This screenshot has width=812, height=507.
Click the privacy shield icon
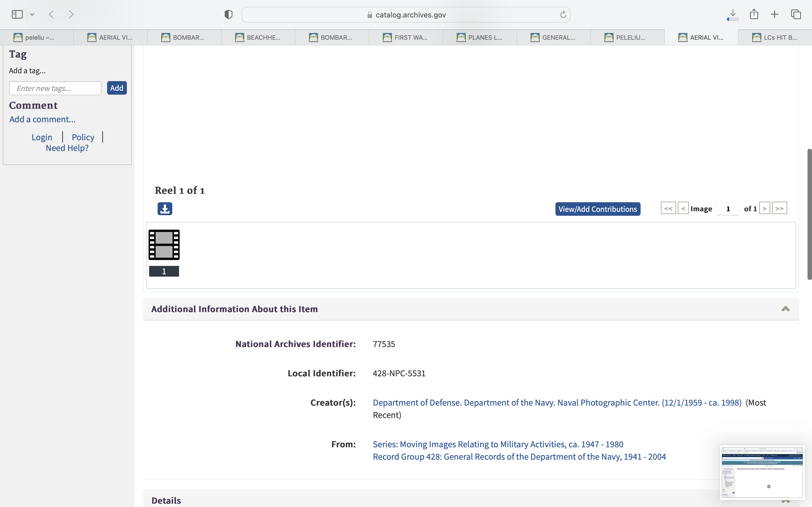[x=228, y=14]
